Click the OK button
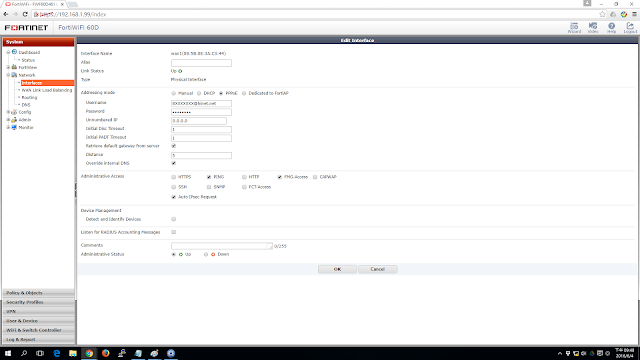This screenshot has height=360, width=640. point(337,269)
